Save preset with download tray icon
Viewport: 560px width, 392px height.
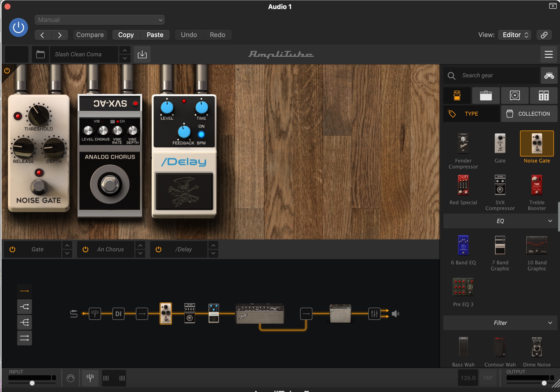pyautogui.click(x=142, y=54)
